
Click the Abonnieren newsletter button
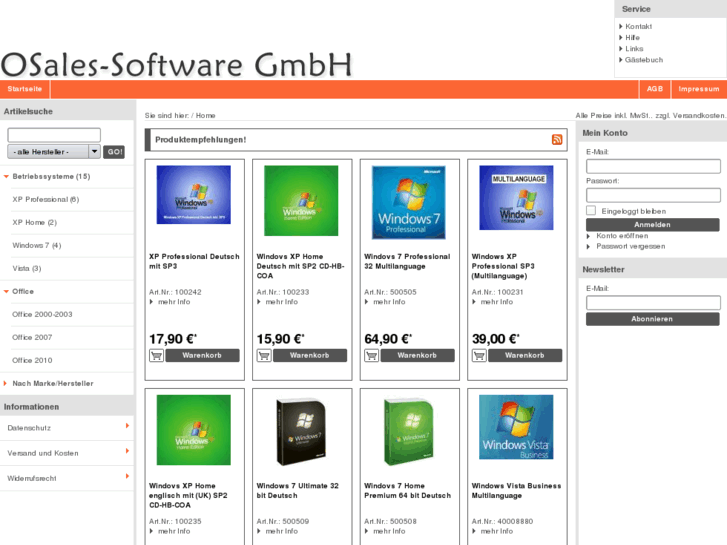tap(652, 319)
